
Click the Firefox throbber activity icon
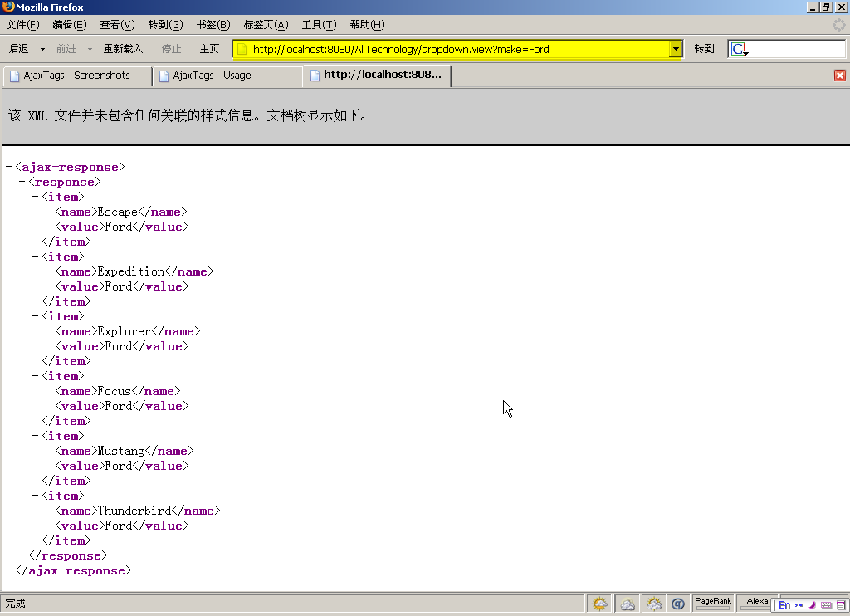click(x=838, y=25)
